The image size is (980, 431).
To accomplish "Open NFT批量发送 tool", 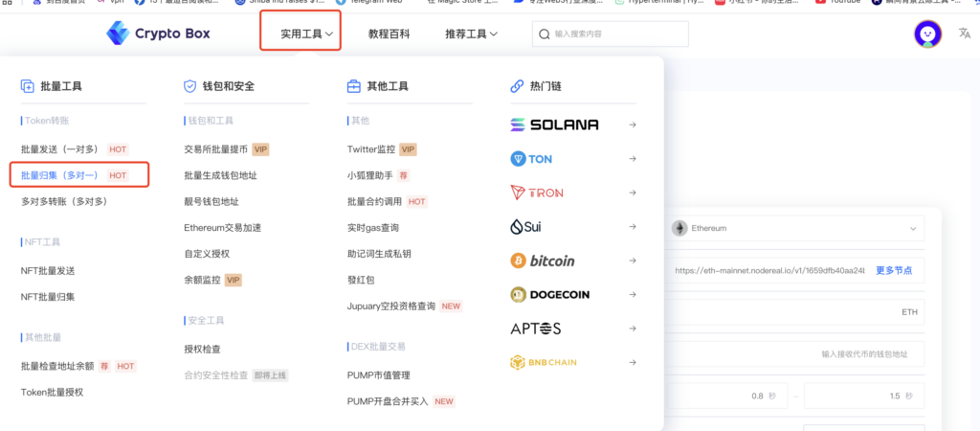I will (x=48, y=270).
